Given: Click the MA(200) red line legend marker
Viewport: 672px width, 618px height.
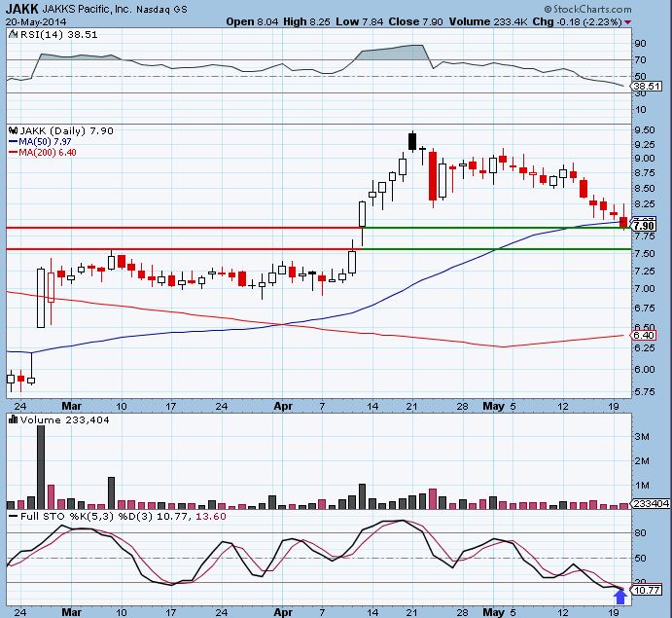Looking at the screenshot, I should (x=13, y=152).
